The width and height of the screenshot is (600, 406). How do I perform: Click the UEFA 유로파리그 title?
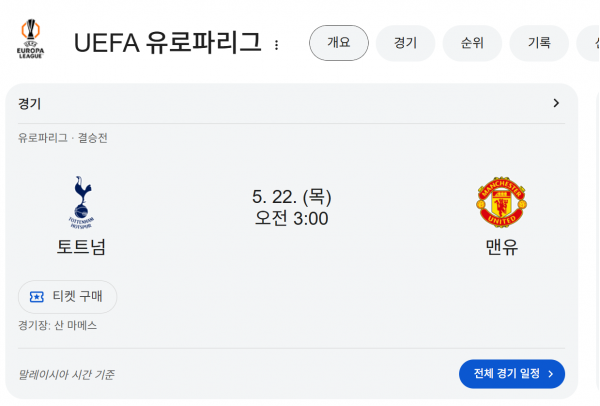pos(168,42)
